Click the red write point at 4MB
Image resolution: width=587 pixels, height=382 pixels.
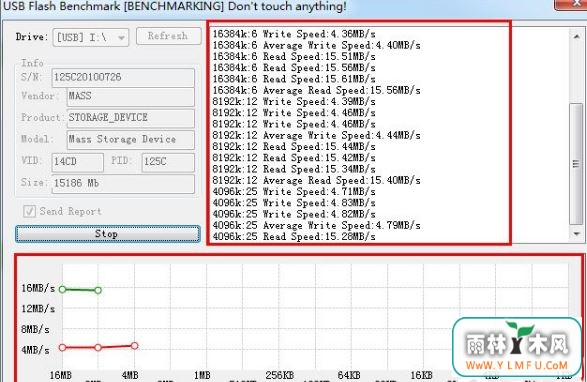pyautogui.click(x=134, y=345)
